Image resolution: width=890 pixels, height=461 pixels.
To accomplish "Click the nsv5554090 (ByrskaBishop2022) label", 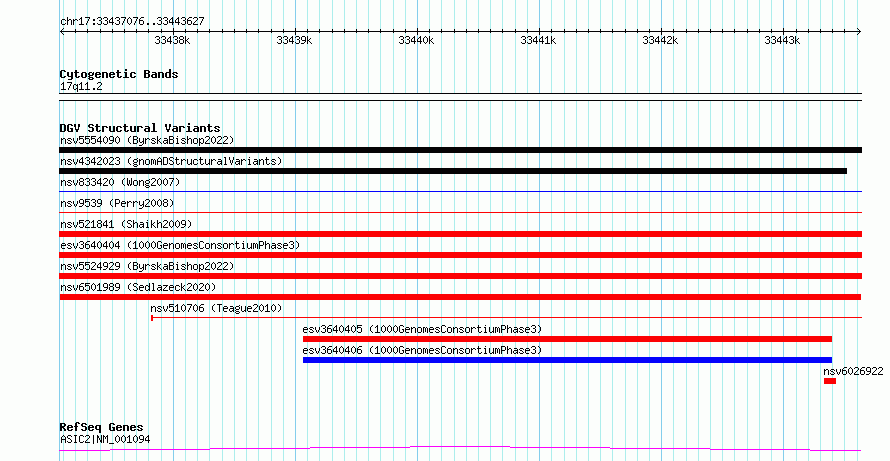I will tap(147, 140).
